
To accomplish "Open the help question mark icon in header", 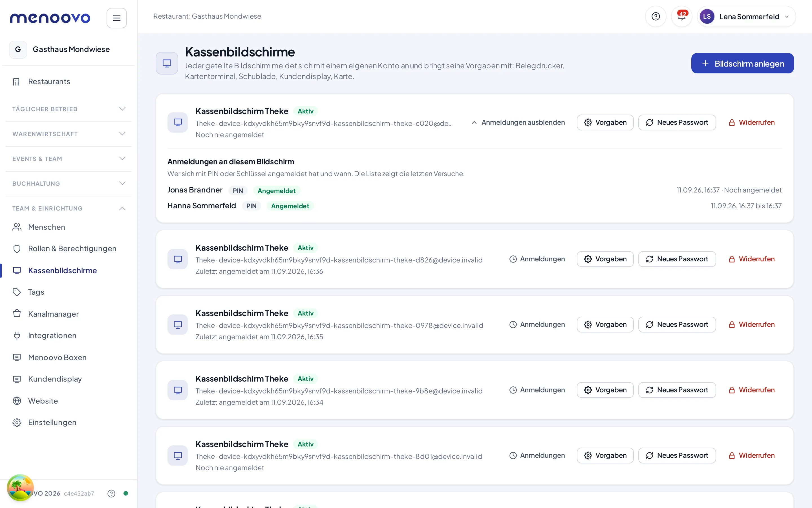I will [x=655, y=16].
